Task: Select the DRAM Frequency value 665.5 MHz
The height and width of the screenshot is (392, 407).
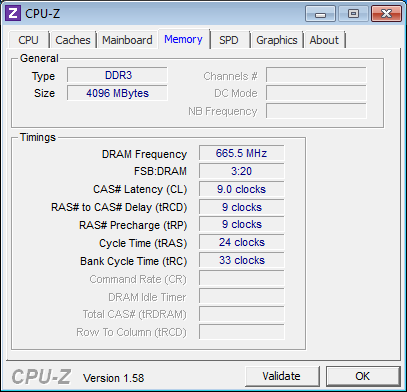Action: point(242,153)
